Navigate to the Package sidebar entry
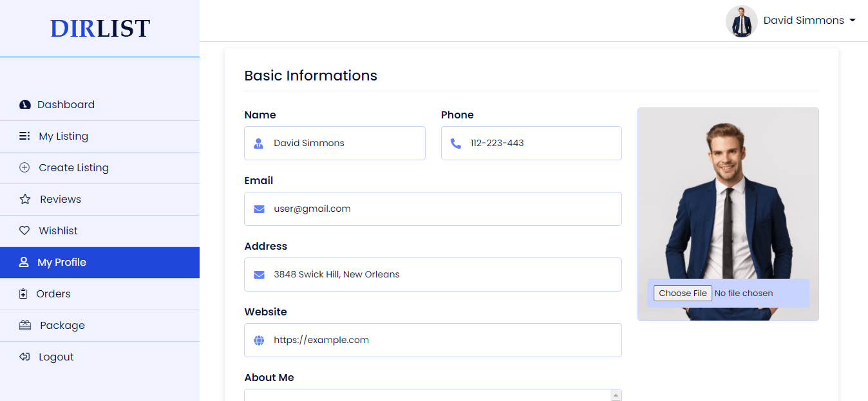Screen dimensions: 868x401 pos(62,325)
